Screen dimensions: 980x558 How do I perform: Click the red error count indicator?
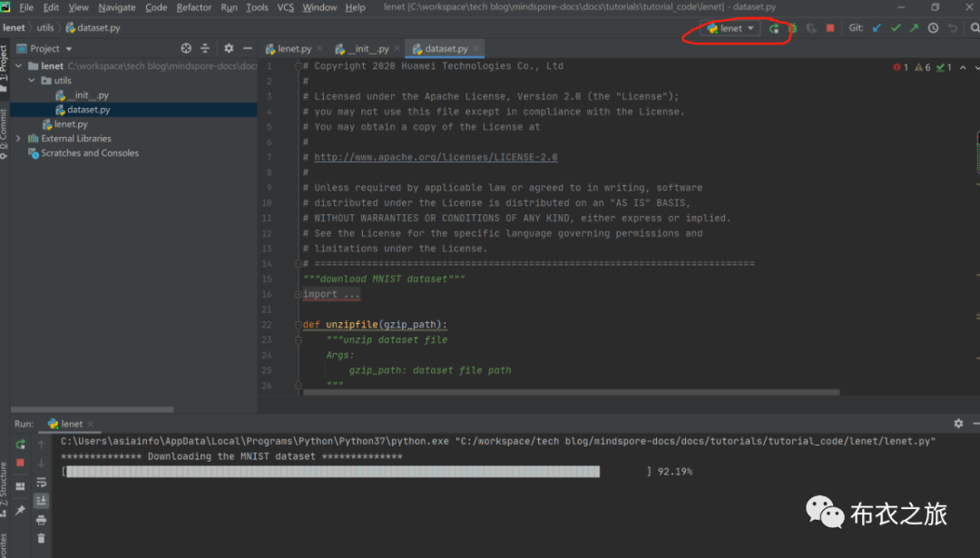(x=901, y=67)
